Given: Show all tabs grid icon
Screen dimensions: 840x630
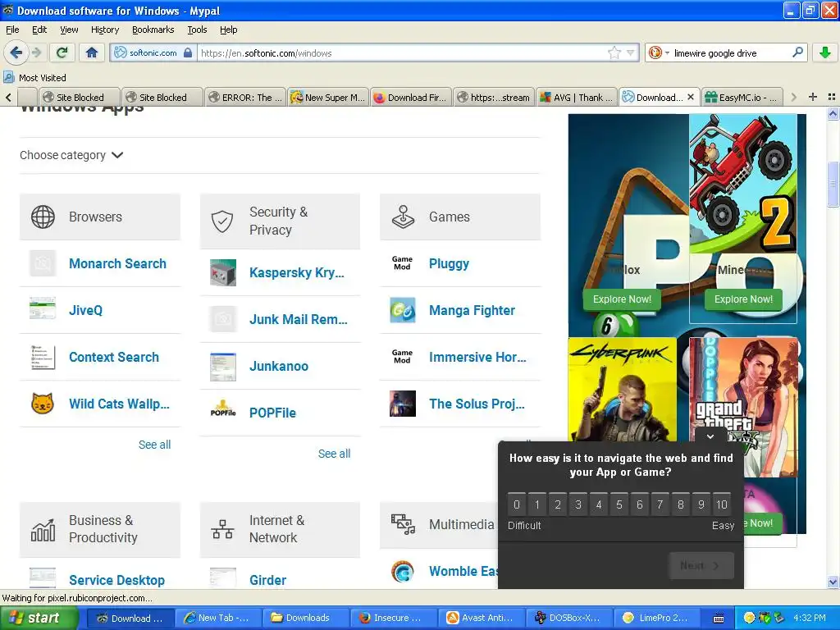Looking at the screenshot, I should point(832,97).
